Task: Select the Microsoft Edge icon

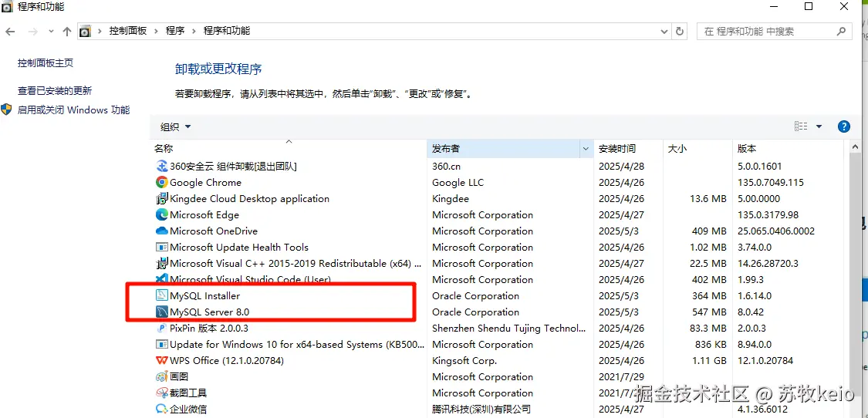Action: pos(162,214)
